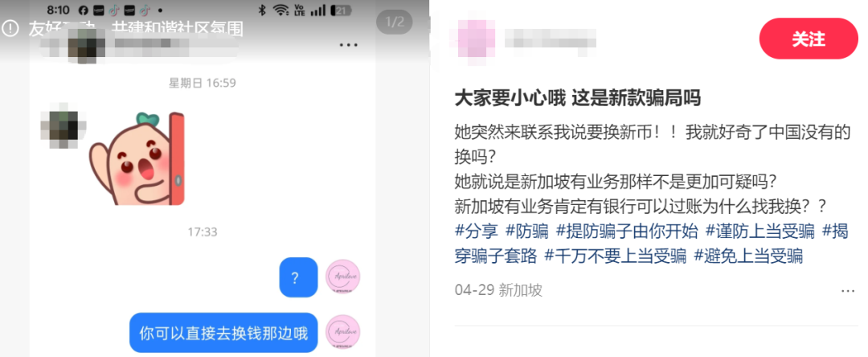The image size is (868, 357).
Task: Open three-dot menu beside 04-29 新加坡
Action: (848, 290)
